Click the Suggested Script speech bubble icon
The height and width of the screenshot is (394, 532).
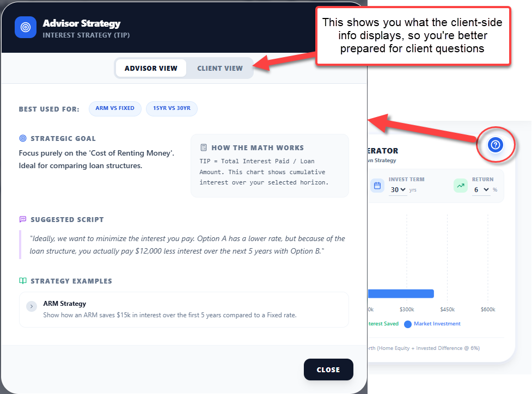click(23, 219)
